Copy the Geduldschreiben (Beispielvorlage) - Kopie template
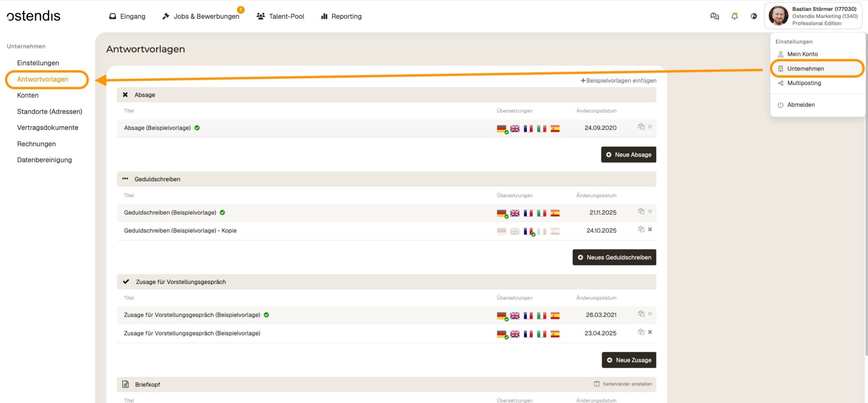 click(641, 229)
